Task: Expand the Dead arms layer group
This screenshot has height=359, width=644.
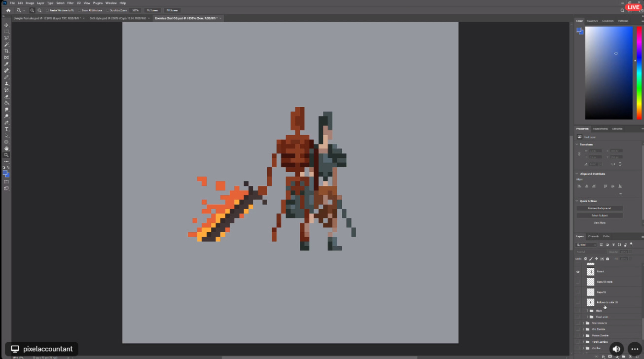Action: [587, 317]
